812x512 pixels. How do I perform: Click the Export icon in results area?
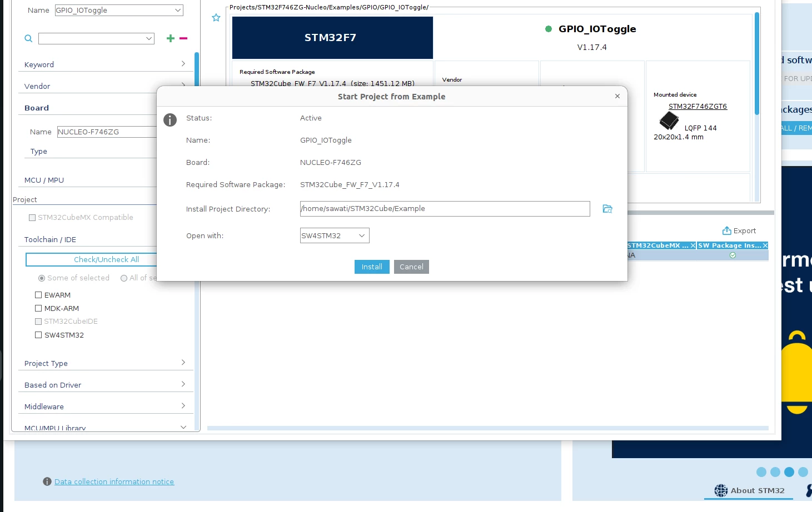click(x=726, y=230)
